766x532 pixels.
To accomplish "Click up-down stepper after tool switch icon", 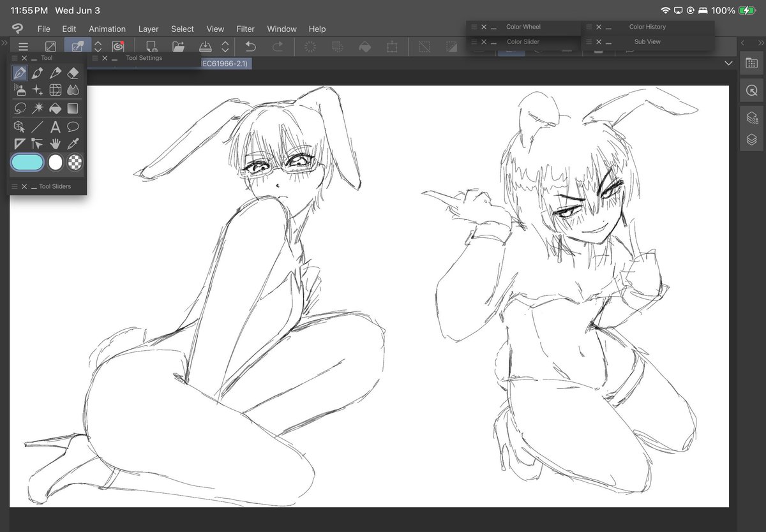I will click(x=98, y=47).
